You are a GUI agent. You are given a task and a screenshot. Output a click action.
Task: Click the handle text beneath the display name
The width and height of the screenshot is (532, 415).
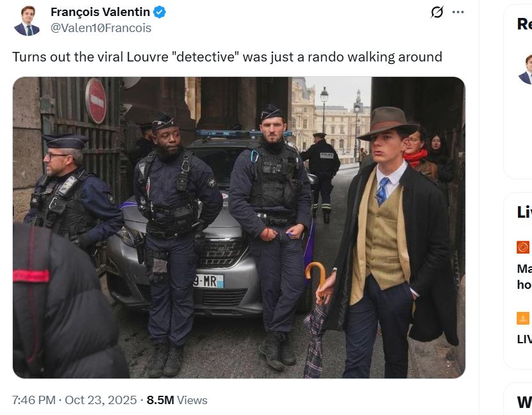click(x=101, y=28)
